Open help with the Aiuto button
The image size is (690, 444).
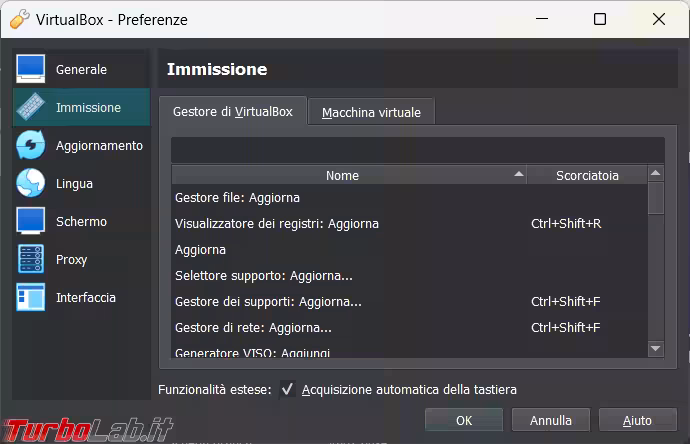click(637, 420)
